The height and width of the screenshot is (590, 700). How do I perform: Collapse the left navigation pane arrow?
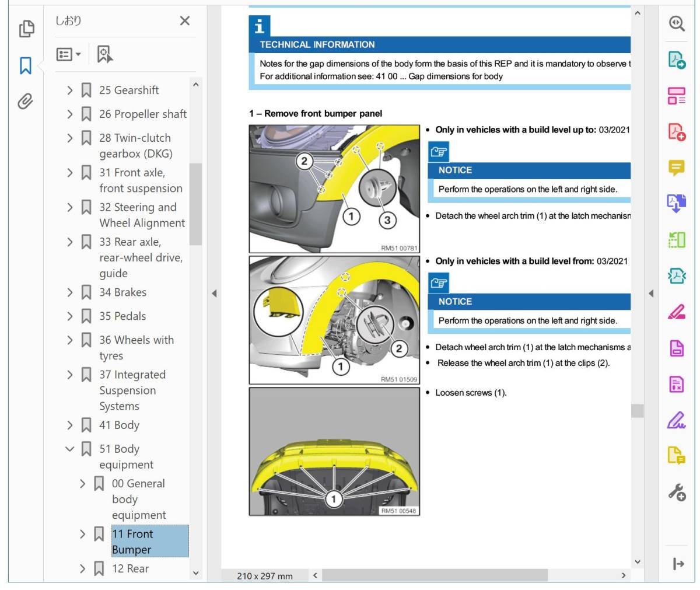(x=214, y=294)
